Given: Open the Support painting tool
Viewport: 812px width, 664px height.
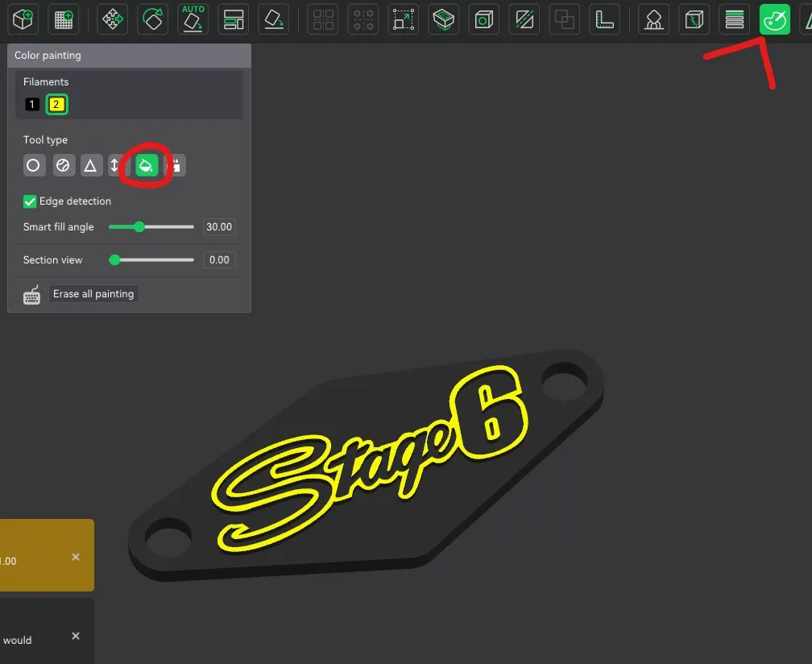Looking at the screenshot, I should pos(654,19).
